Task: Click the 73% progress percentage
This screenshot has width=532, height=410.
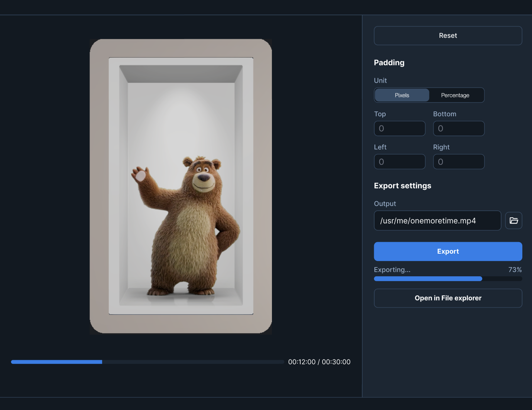Action: [x=515, y=270]
